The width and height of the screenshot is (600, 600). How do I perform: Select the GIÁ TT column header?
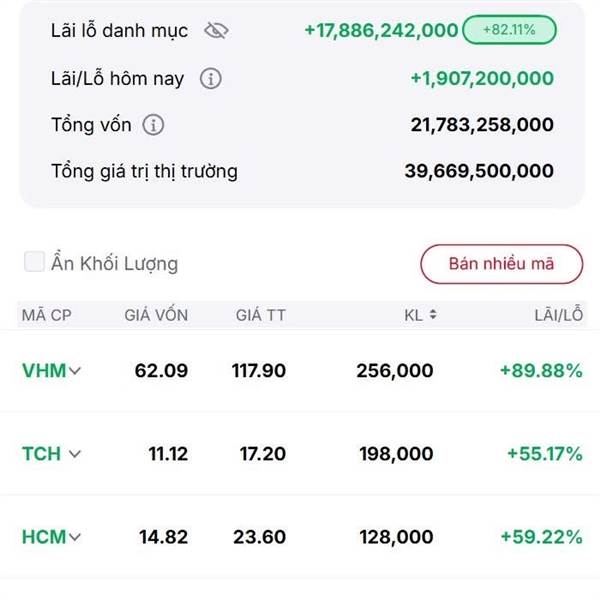[x=261, y=315]
